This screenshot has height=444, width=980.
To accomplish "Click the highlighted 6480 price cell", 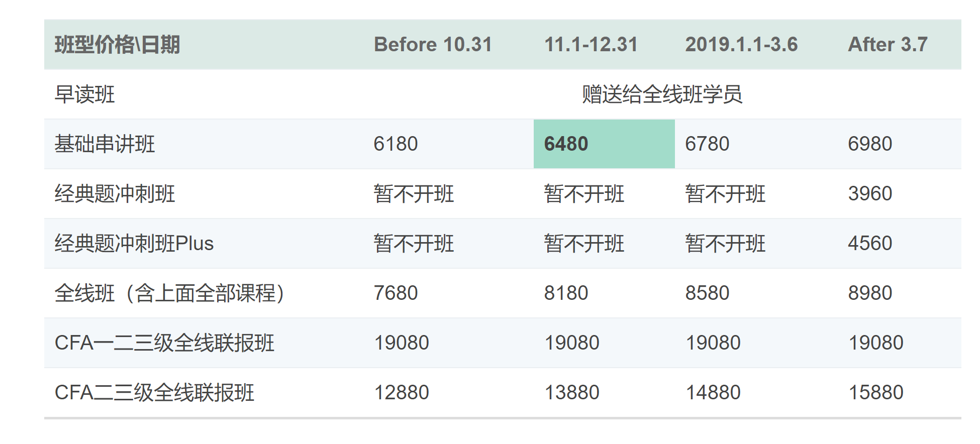I will coord(566,144).
